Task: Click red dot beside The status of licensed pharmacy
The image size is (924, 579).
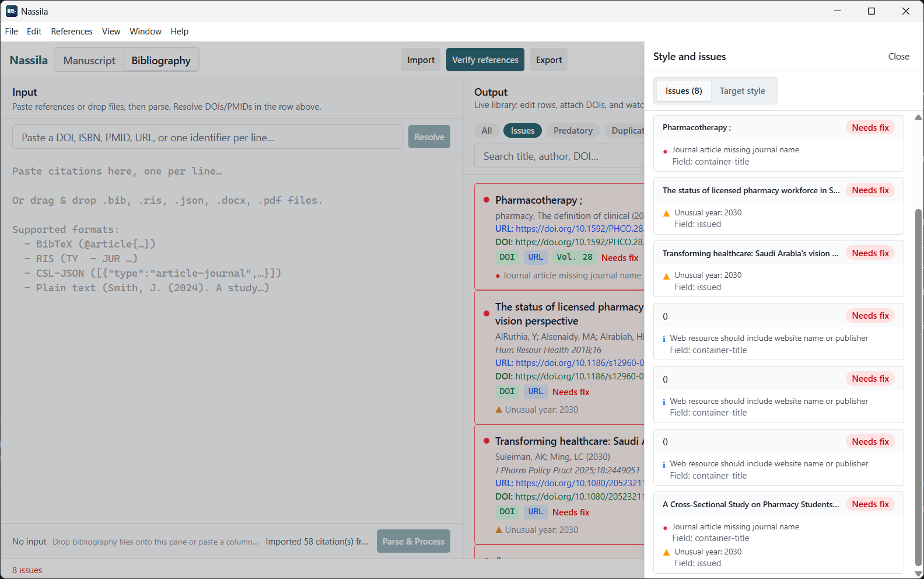Action: (x=487, y=313)
